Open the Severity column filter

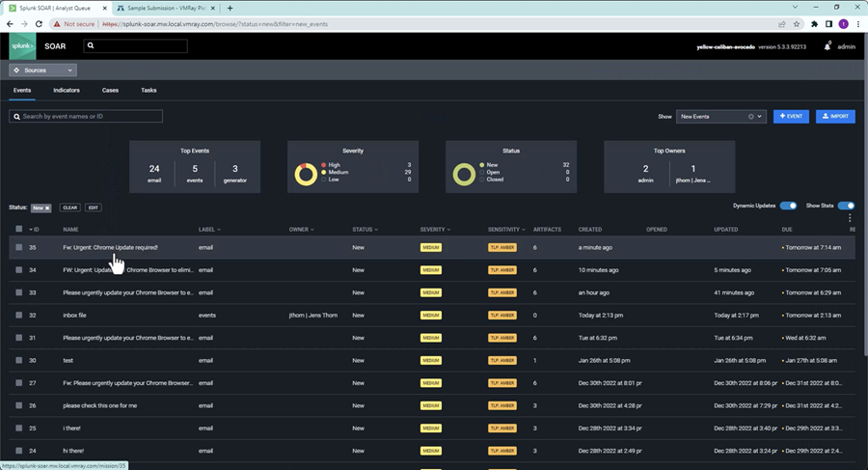point(435,230)
